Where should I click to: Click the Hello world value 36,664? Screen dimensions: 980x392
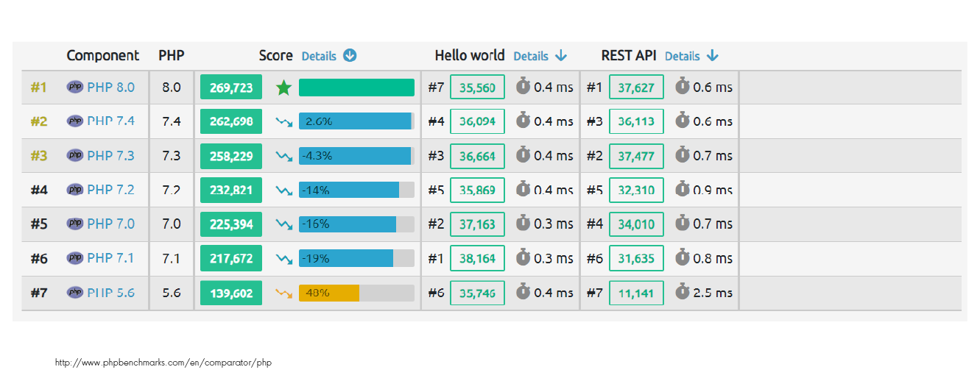(x=477, y=156)
